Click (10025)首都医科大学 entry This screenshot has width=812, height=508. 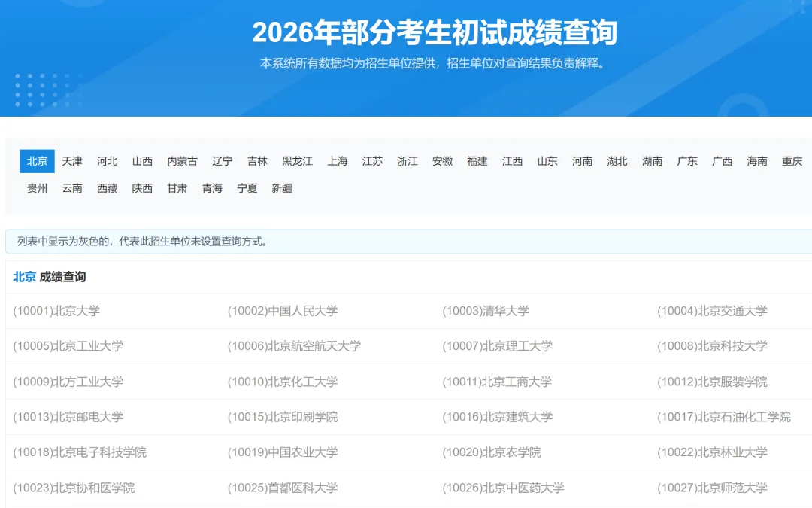[x=283, y=488]
